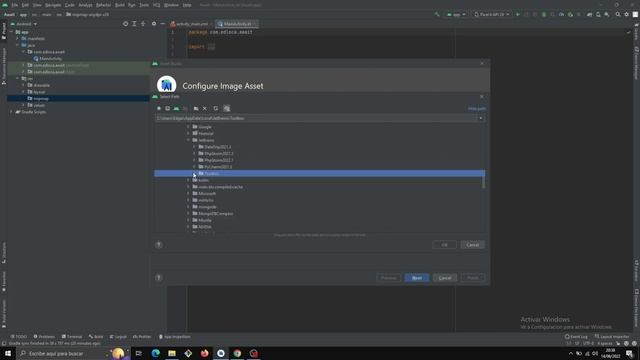Click the Search Everywhere magnifier icon
640x360 pixels.
(x=618, y=14)
